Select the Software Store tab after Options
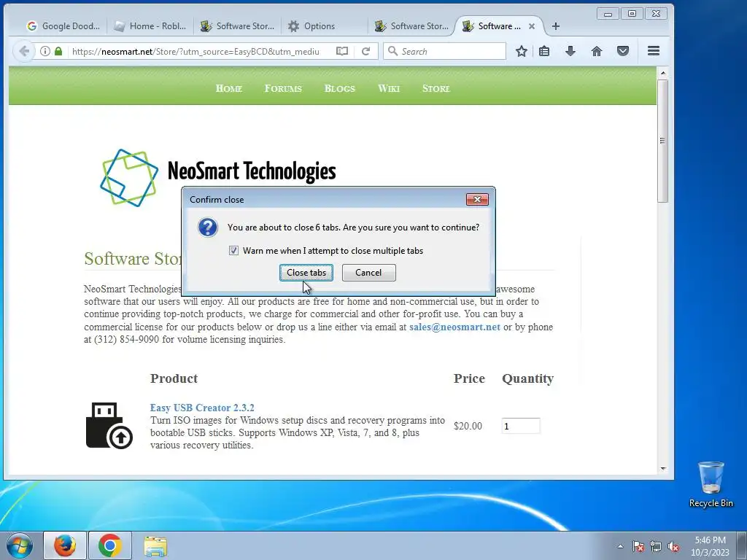Screen dimensions: 747x560 pos(411,26)
